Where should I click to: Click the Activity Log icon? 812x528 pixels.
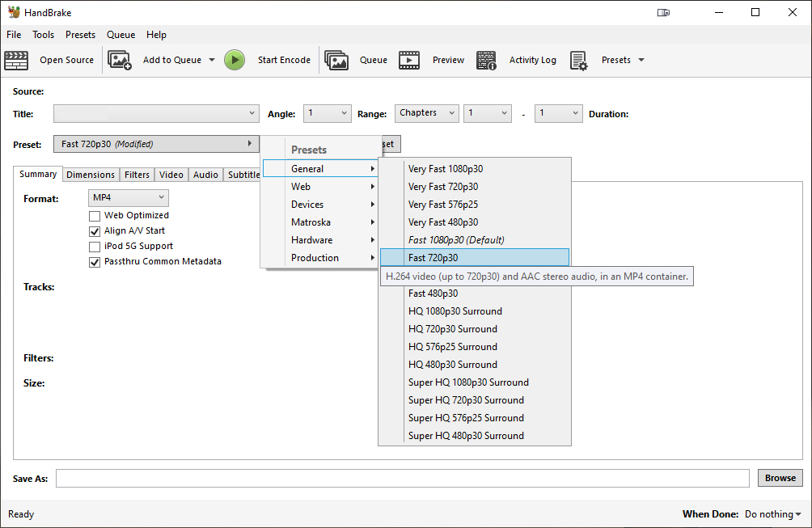point(486,60)
